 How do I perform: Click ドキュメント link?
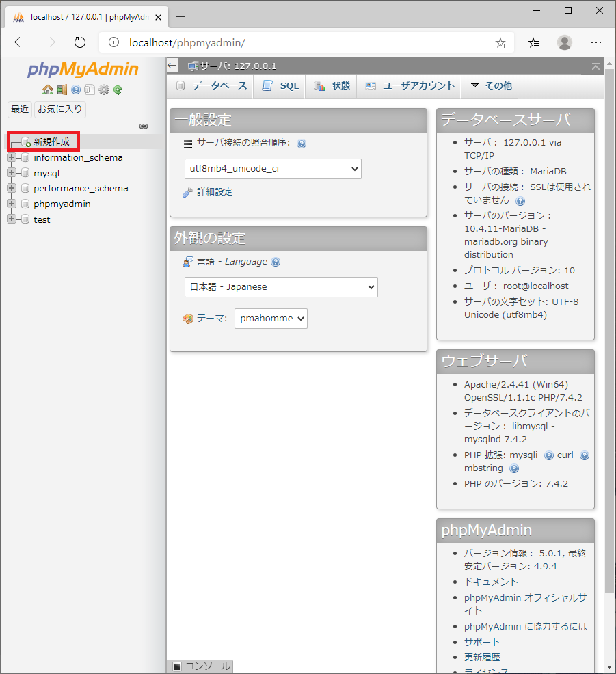pos(491,582)
